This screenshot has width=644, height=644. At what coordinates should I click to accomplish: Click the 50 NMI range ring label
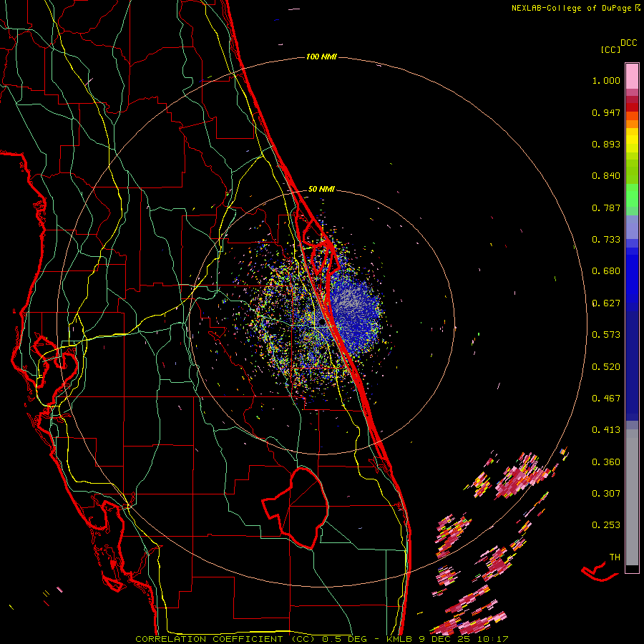pos(321,189)
